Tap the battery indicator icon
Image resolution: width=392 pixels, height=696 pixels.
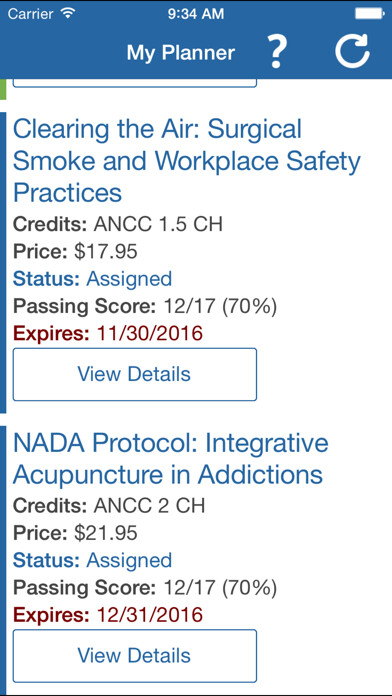coord(369,14)
